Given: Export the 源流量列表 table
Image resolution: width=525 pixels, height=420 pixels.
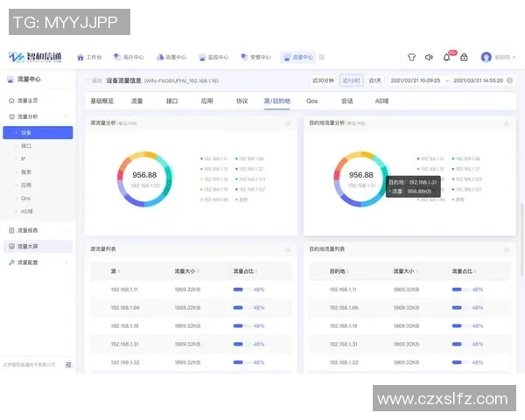Looking at the screenshot, I should pyautogui.click(x=288, y=249).
